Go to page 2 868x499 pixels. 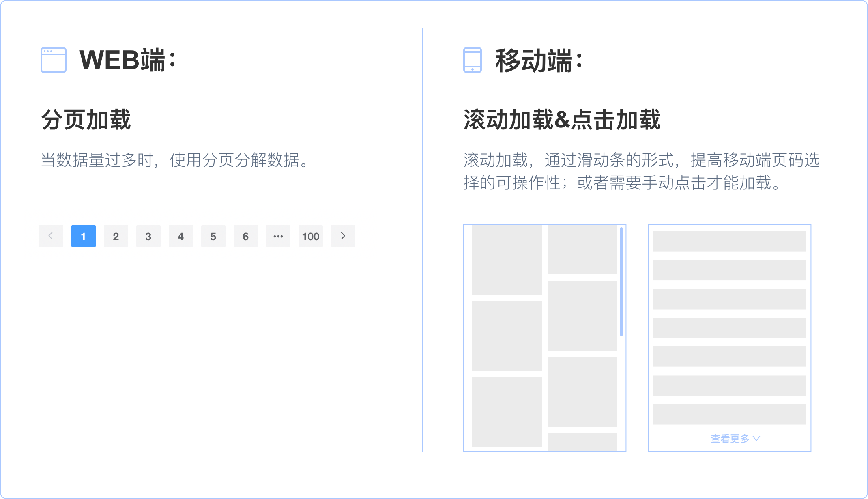coord(116,236)
